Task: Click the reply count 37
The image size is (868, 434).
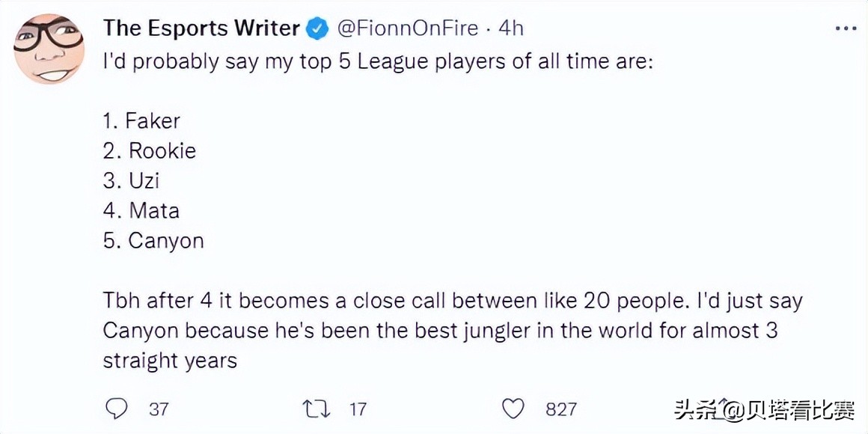Action: point(159,409)
